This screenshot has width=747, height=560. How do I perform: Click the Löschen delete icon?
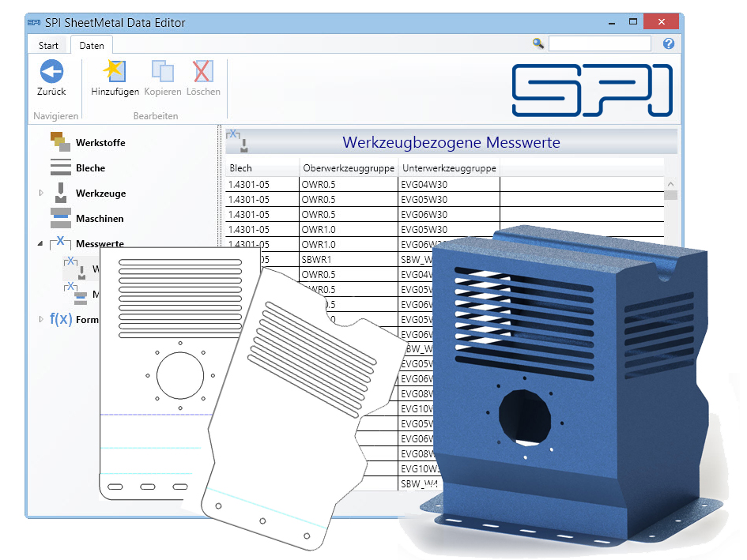pyautogui.click(x=203, y=73)
